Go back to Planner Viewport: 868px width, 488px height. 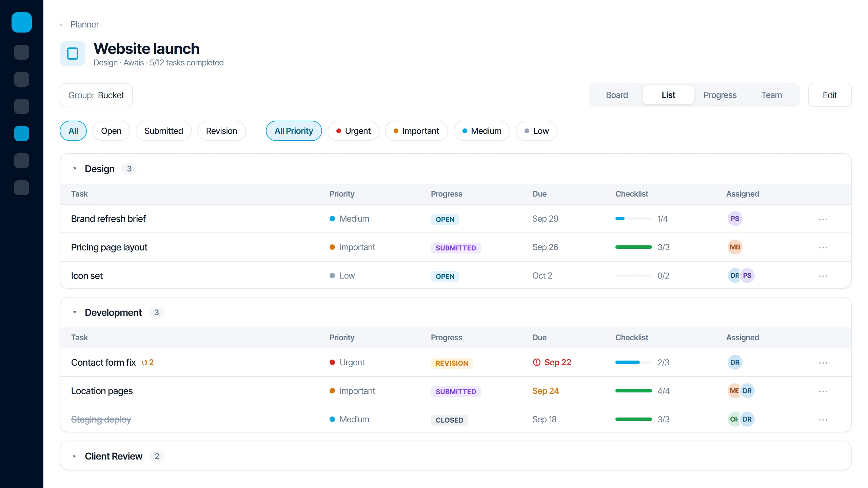pos(79,24)
